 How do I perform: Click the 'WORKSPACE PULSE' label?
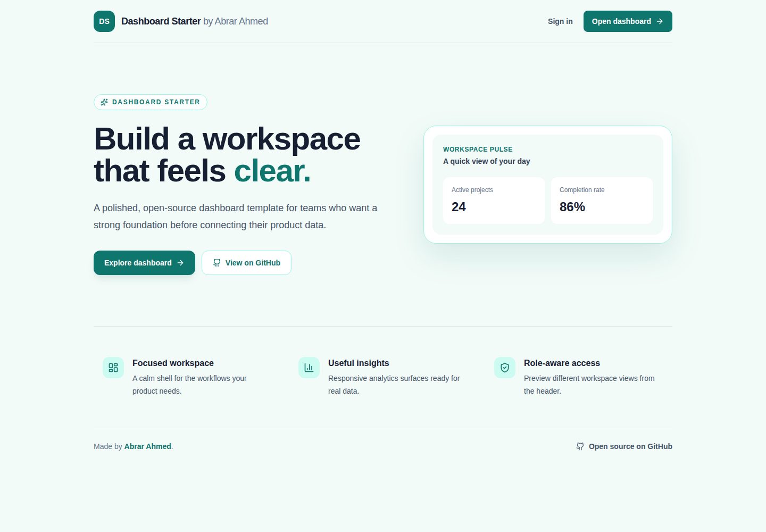tap(478, 149)
